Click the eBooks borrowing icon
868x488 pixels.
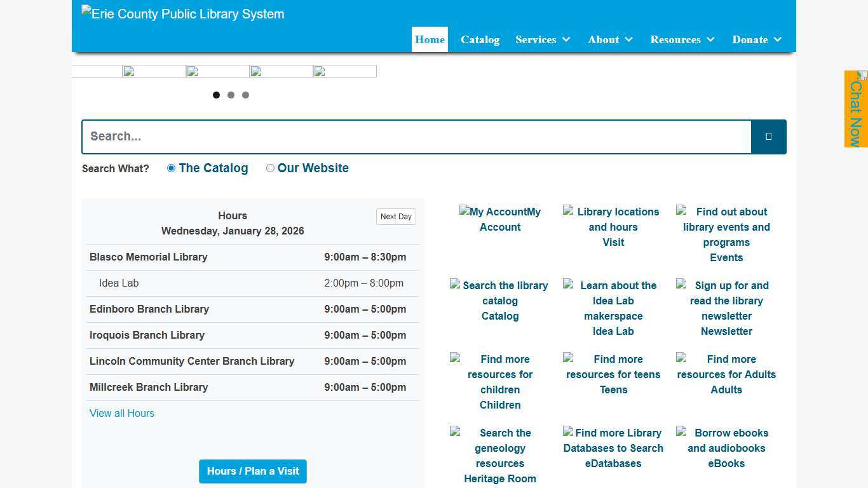coord(726,448)
